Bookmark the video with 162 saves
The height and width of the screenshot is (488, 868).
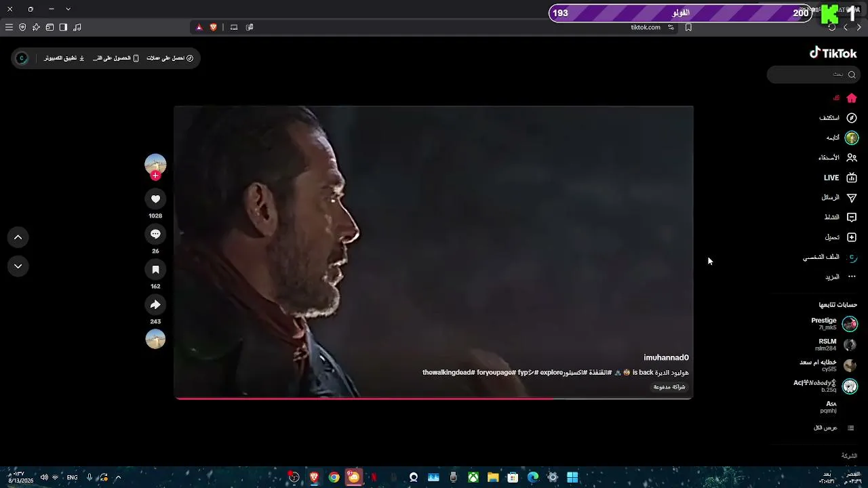point(155,269)
